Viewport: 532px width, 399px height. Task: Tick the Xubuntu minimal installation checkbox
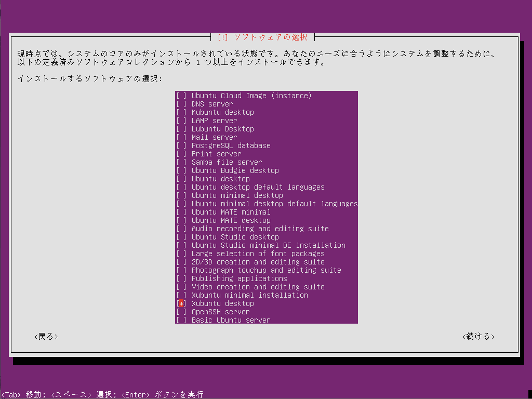[181, 295]
